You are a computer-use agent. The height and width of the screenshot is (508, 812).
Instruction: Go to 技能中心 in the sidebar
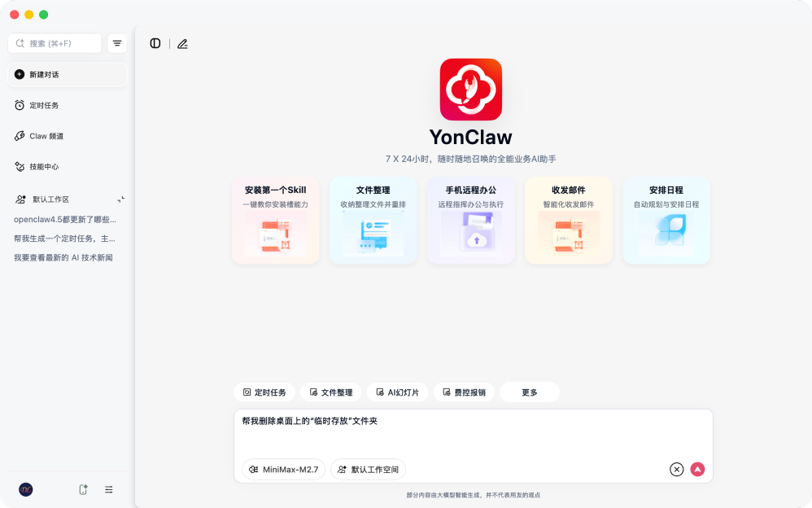click(x=45, y=167)
